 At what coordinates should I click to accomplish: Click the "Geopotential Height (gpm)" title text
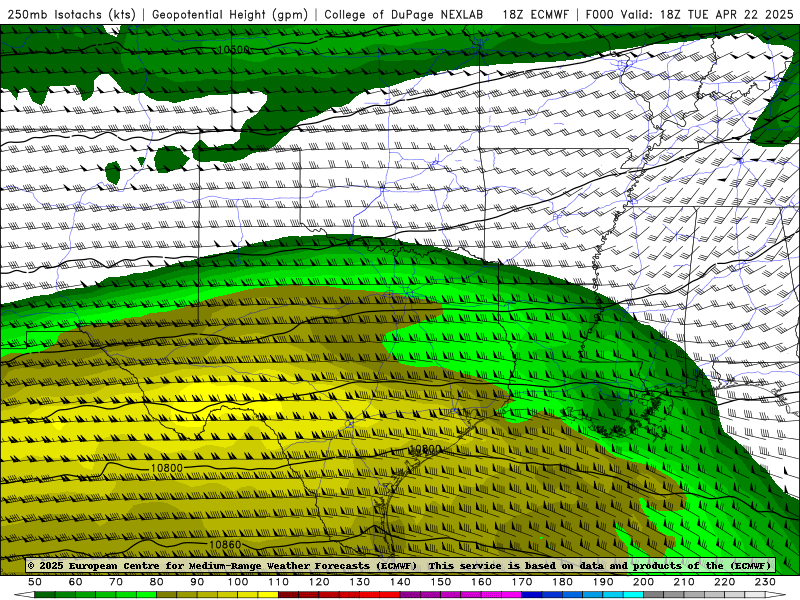(x=230, y=14)
